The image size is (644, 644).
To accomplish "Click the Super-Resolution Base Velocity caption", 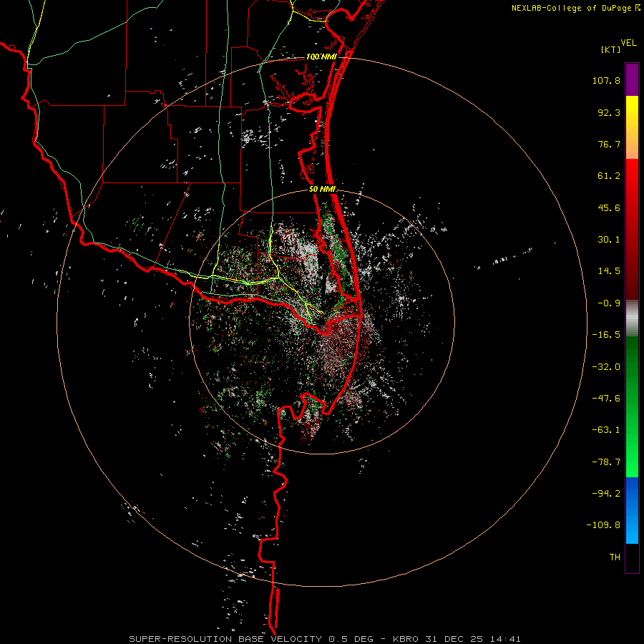I will [325, 639].
